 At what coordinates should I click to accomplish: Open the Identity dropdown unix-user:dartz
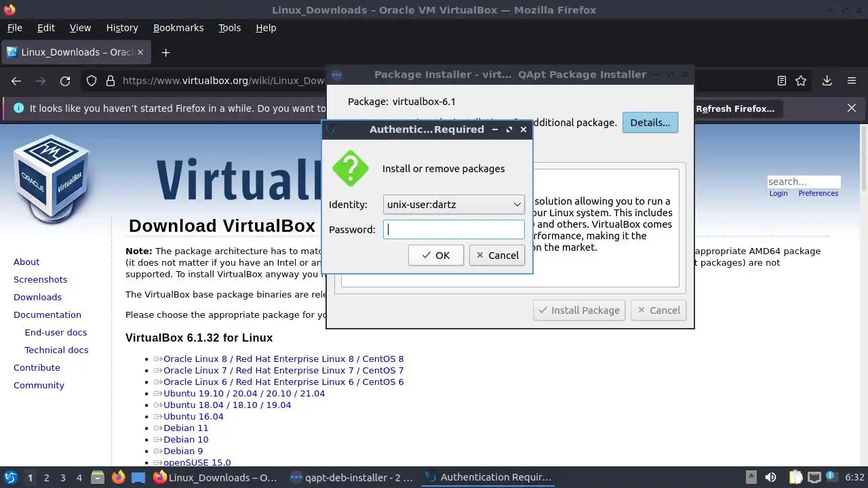(454, 204)
